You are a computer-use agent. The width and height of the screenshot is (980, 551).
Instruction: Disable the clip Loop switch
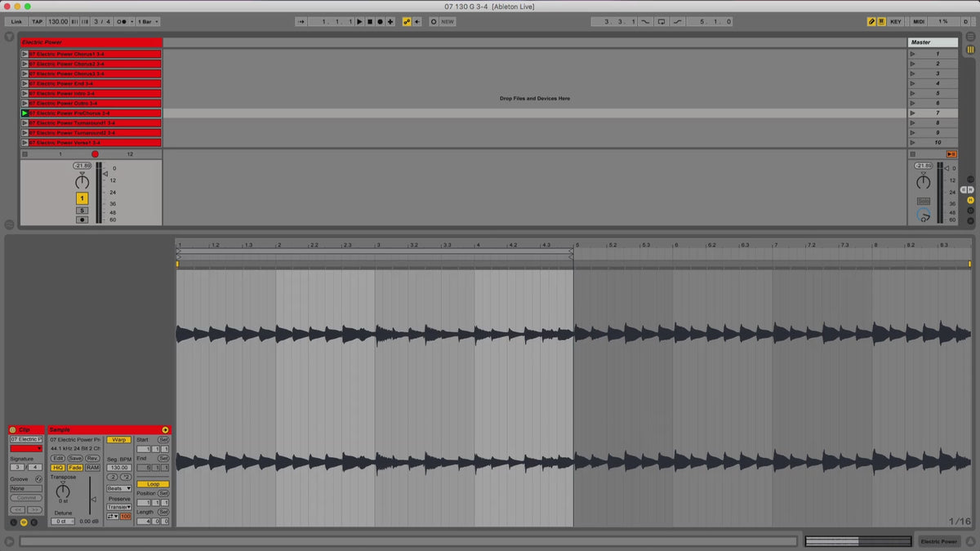click(153, 484)
